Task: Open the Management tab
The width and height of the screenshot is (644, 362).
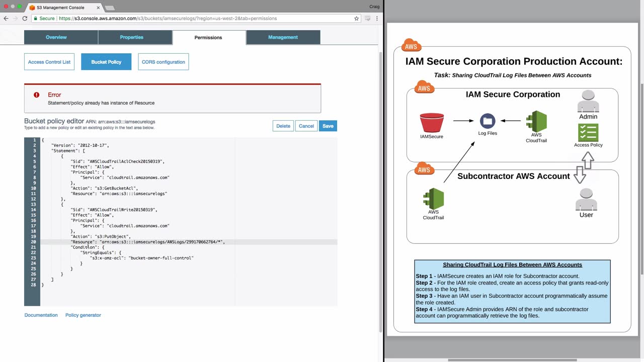Action: point(283,37)
